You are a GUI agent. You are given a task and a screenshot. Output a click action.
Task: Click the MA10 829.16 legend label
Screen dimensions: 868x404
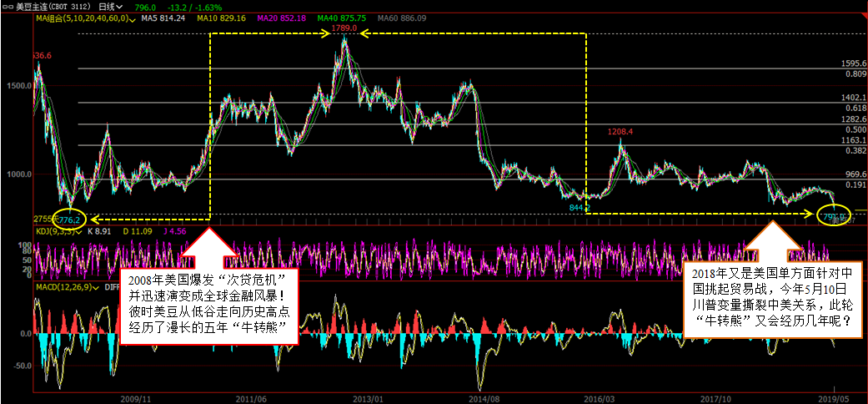pyautogui.click(x=221, y=17)
